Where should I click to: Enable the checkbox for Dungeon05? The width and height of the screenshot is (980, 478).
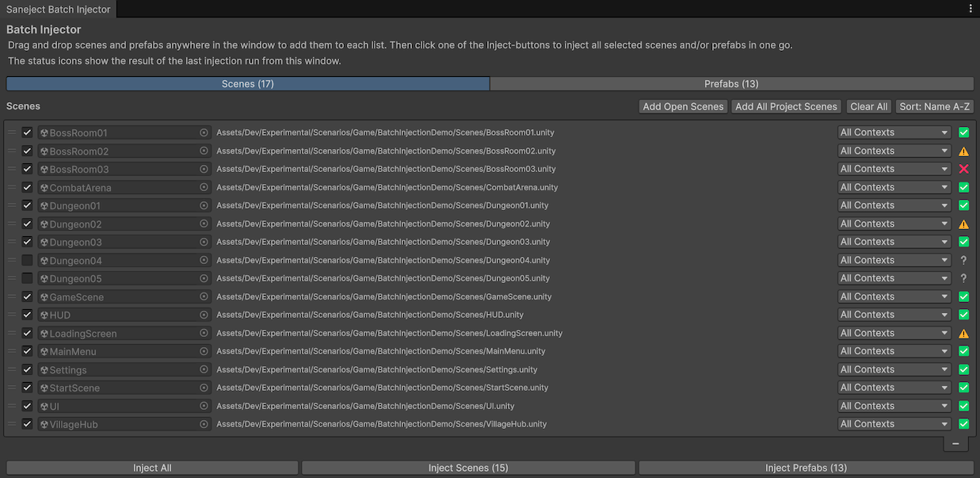27,277
